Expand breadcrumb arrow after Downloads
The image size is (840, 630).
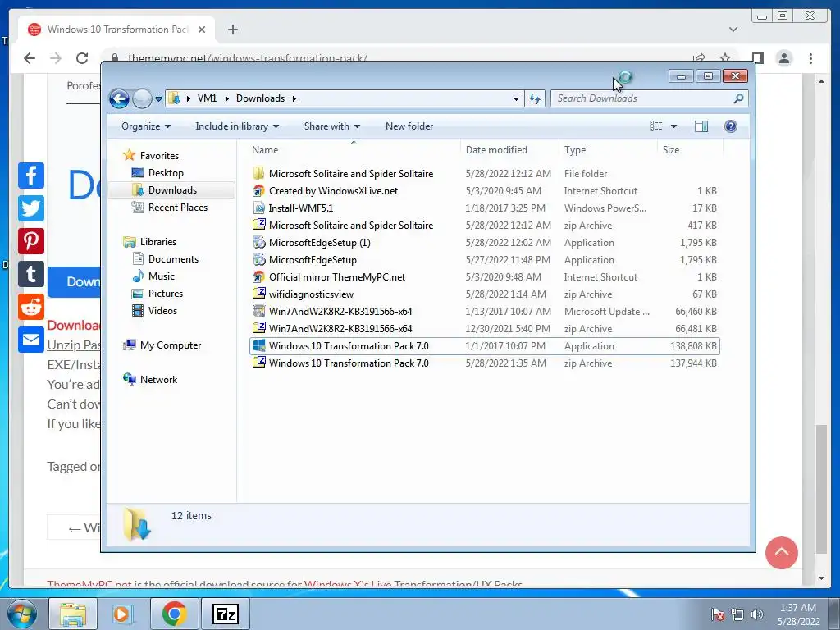click(x=294, y=98)
